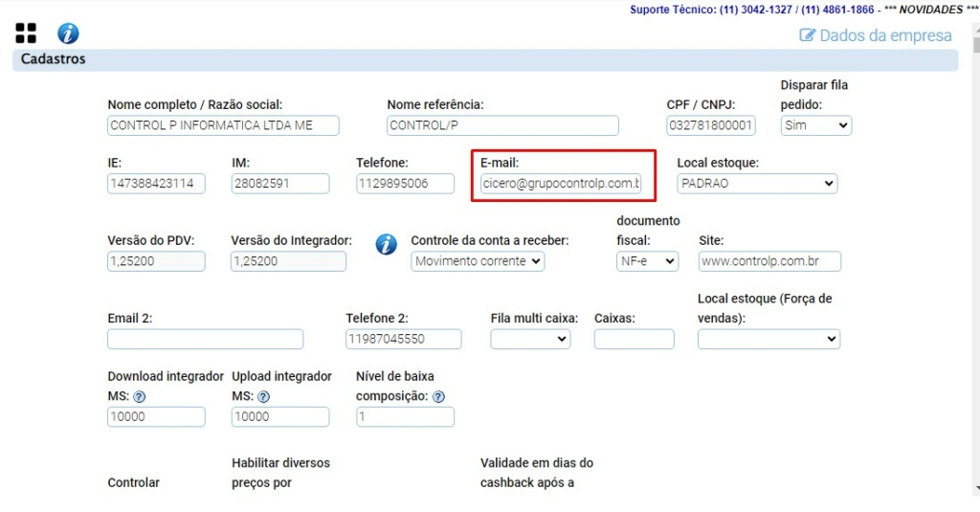Click the empty Email 2 field

click(x=205, y=339)
